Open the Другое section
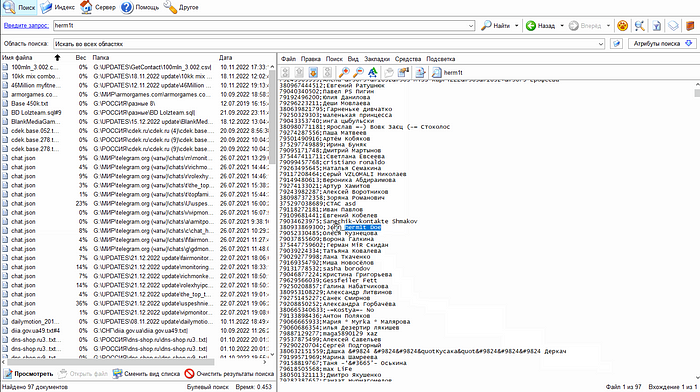 click(x=181, y=8)
